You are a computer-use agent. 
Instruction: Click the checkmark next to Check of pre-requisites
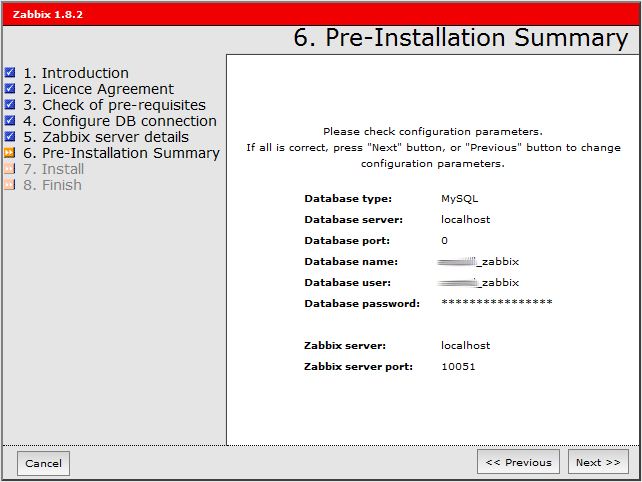pos(10,105)
